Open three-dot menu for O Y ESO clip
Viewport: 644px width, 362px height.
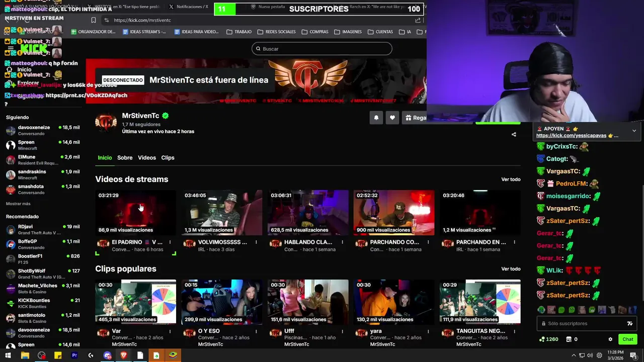point(256,331)
